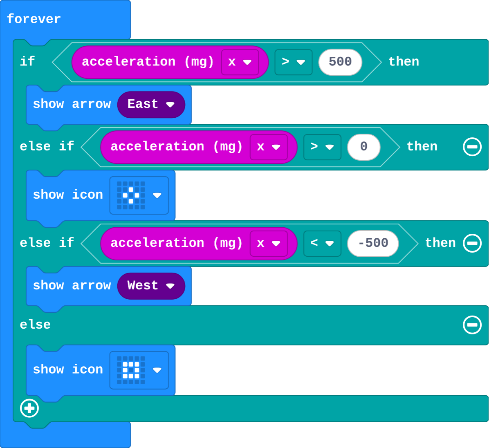Open the axis dropdown in the -500 condition
The height and width of the screenshot is (448, 489).
click(x=269, y=244)
